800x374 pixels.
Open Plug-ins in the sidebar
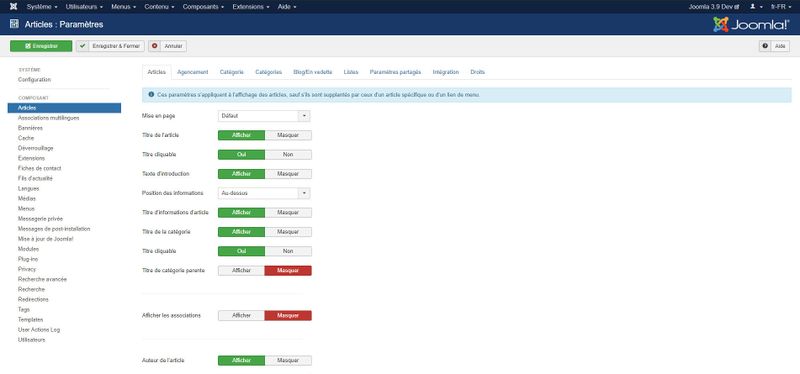(28, 259)
